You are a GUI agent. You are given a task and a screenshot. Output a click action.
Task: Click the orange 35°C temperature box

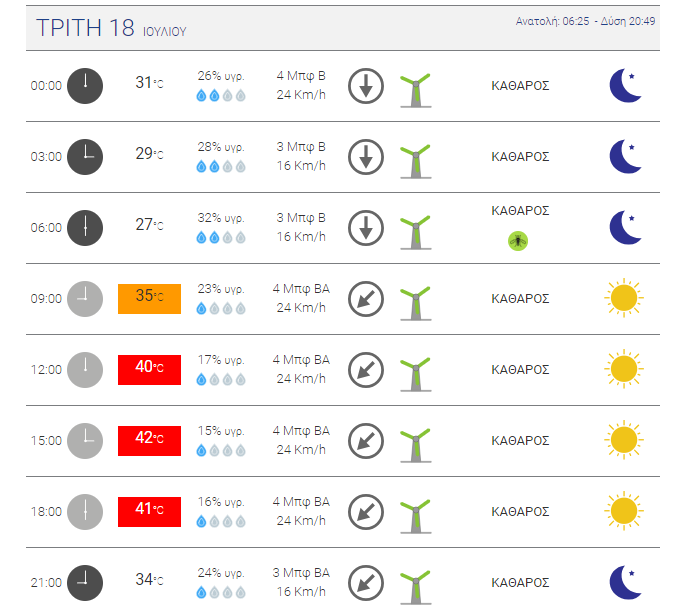click(149, 298)
